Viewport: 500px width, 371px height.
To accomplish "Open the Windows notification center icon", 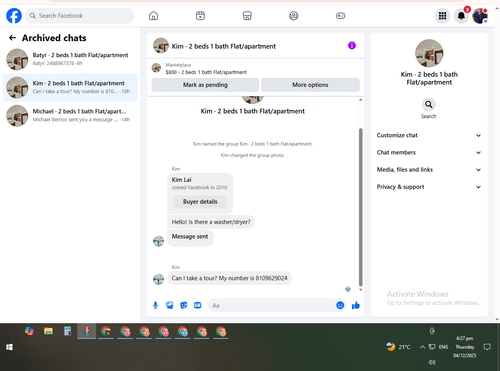I will (487, 347).
